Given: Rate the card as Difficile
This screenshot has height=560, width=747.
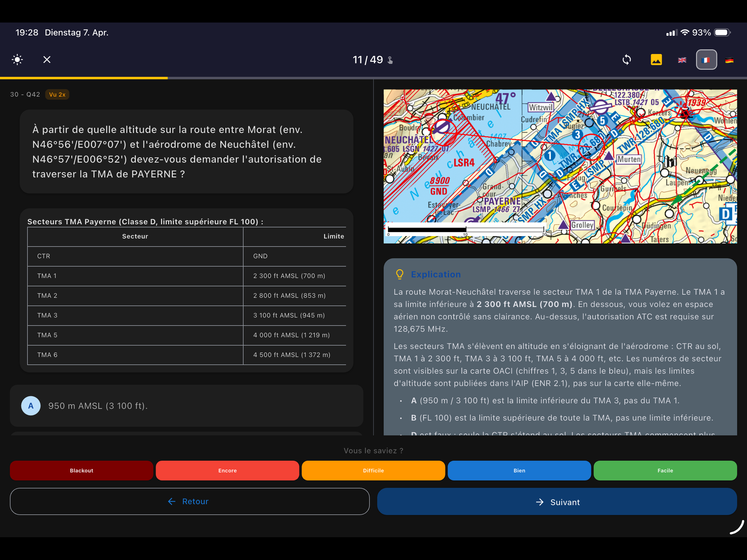Looking at the screenshot, I should tap(373, 470).
